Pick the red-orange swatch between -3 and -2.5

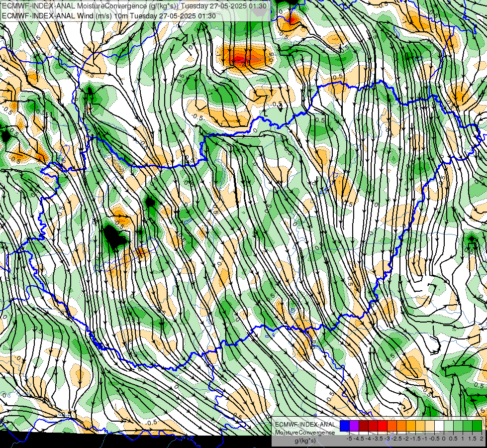pyautogui.click(x=392, y=426)
